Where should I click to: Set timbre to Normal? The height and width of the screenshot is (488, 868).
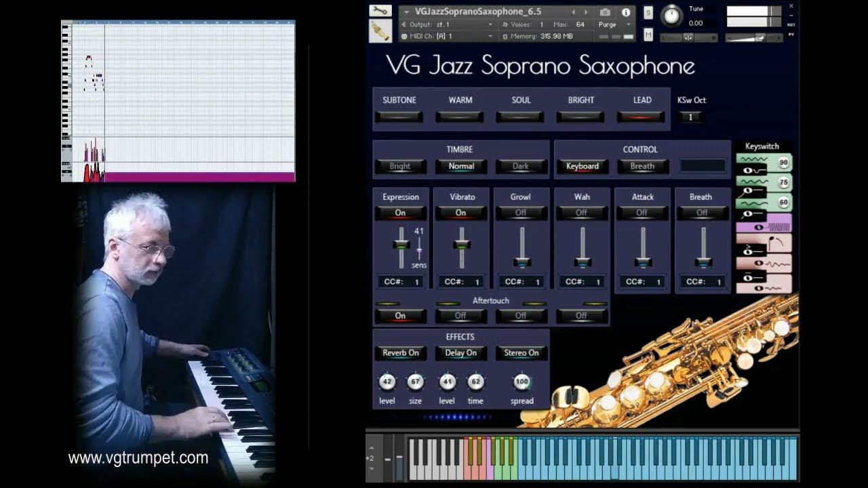[x=461, y=166]
